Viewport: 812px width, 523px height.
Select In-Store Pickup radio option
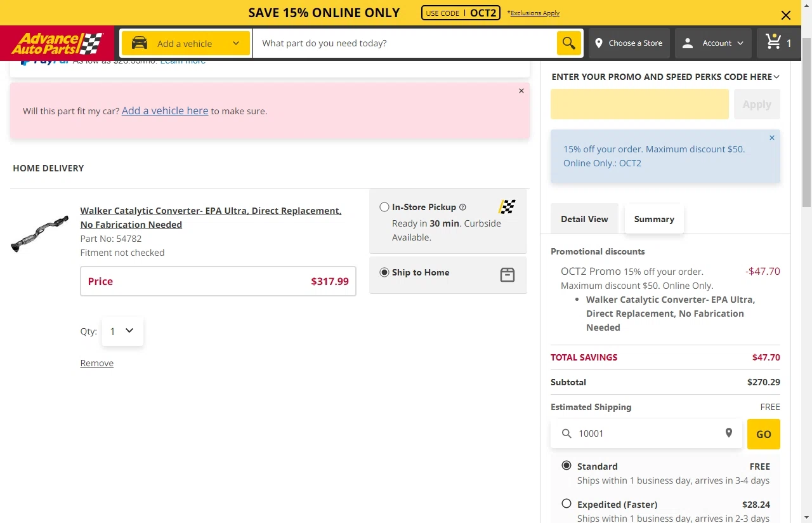click(384, 207)
